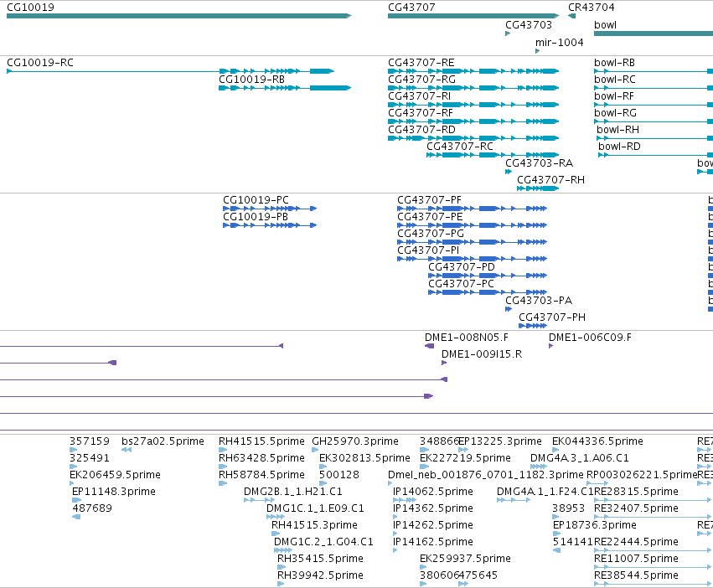Click BAC end DME1-006C09.F
This screenshot has width=713, height=588.
(x=550, y=346)
